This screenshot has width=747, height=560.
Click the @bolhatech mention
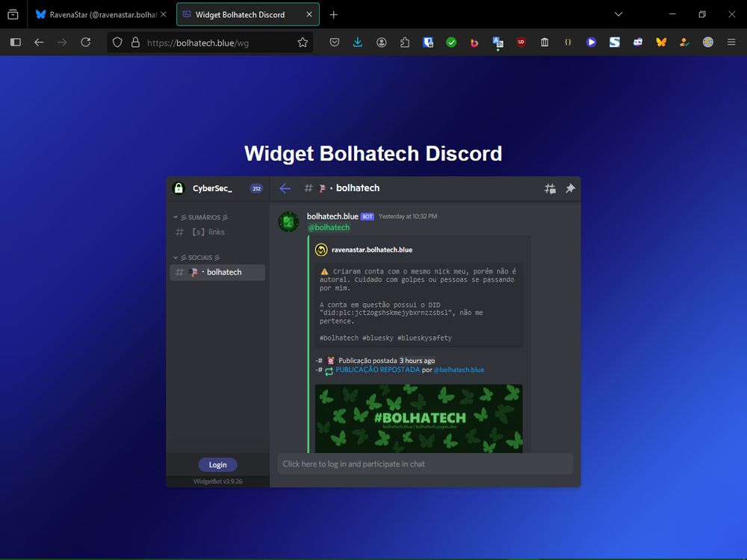[329, 228]
